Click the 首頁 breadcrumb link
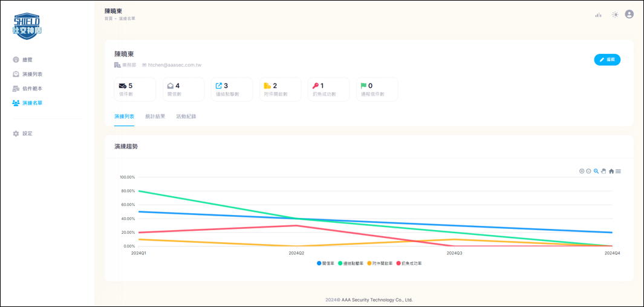The width and height of the screenshot is (644, 307). pos(108,19)
